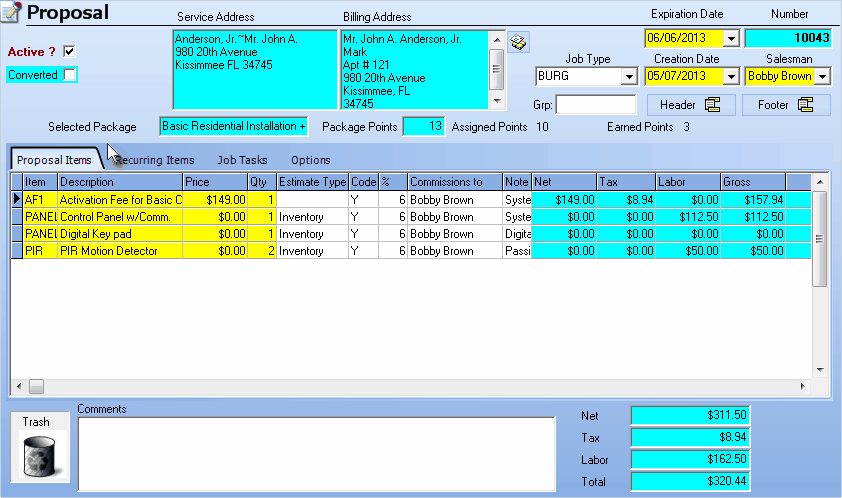Click the Header button
This screenshot has width=842, height=498.
(x=690, y=105)
